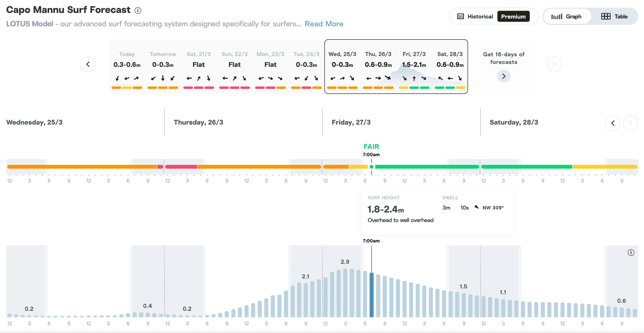The height and width of the screenshot is (333, 644).
Task: Switch to Graph view
Action: click(x=567, y=17)
